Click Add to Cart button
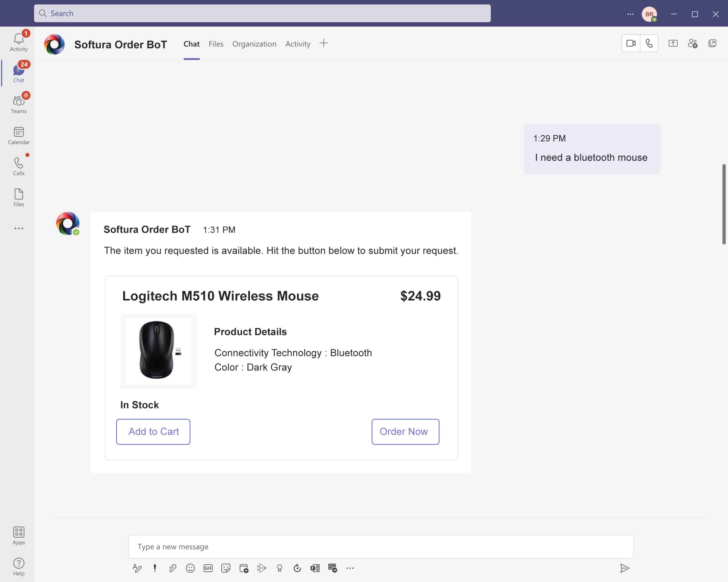This screenshot has height=582, width=728. click(153, 432)
